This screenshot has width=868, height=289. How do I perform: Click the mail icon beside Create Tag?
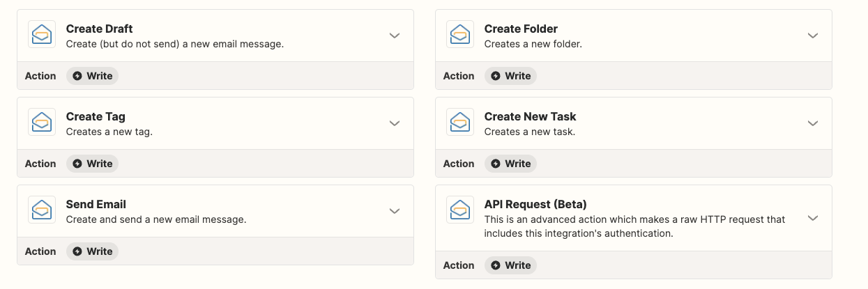point(42,123)
